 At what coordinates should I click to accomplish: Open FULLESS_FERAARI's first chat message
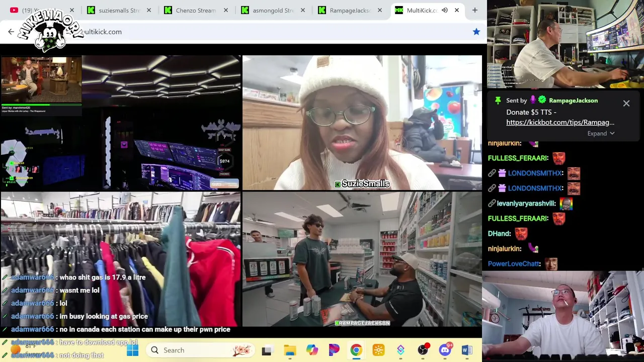click(x=527, y=158)
